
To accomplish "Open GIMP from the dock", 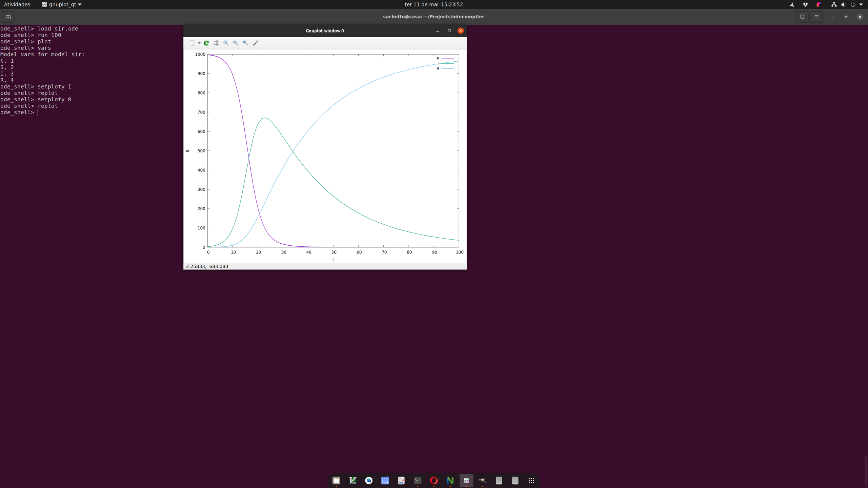I will [x=483, y=481].
